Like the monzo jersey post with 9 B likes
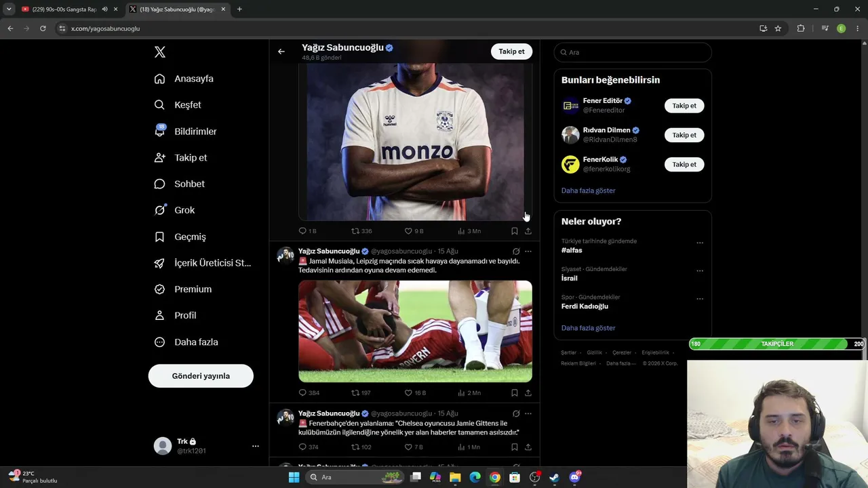 coord(414,231)
